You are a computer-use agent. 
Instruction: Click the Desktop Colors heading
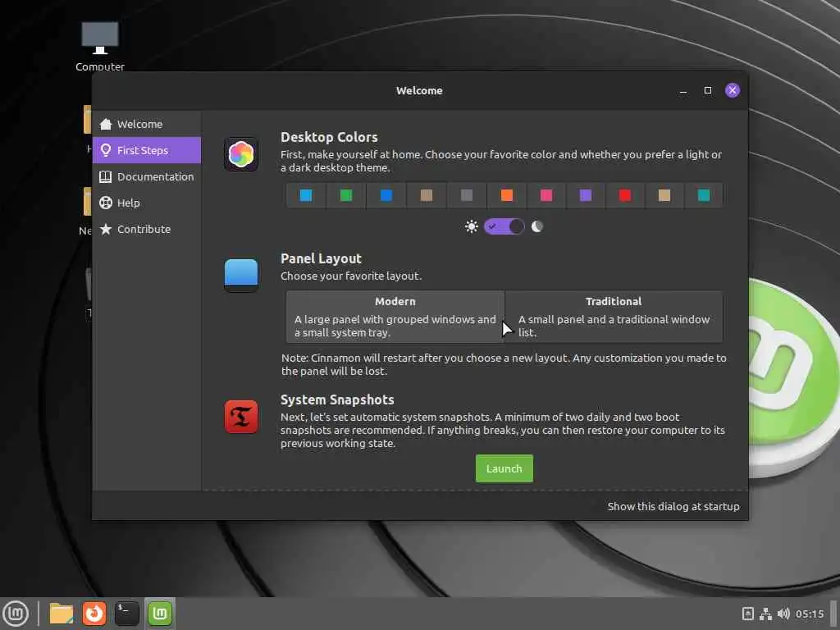click(x=329, y=137)
